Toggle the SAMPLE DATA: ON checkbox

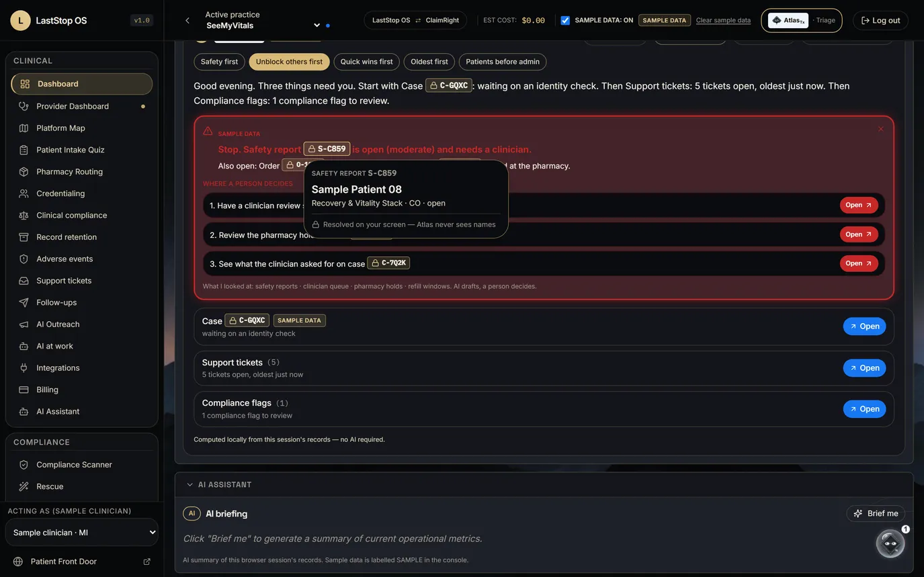pos(565,20)
